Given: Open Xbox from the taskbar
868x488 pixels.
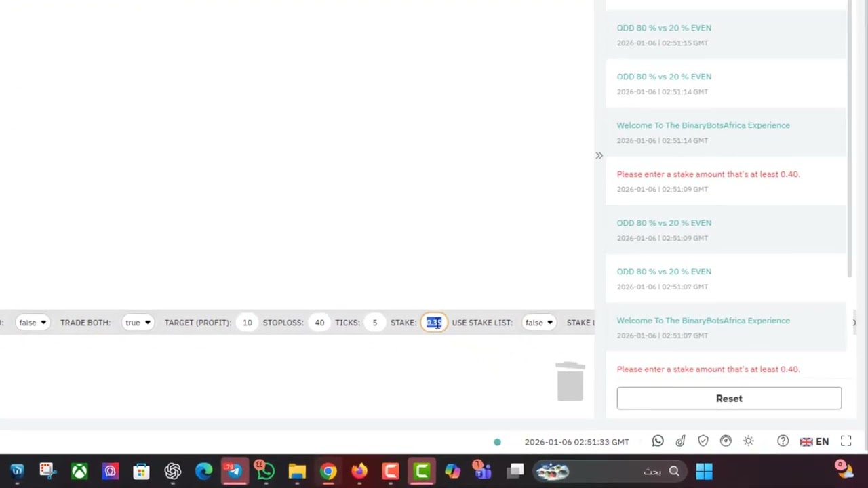Looking at the screenshot, I should click(79, 471).
